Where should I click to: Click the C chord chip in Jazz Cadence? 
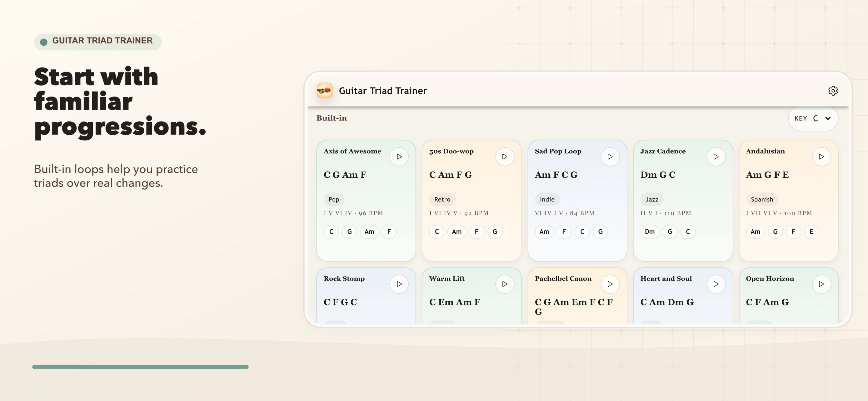point(688,232)
